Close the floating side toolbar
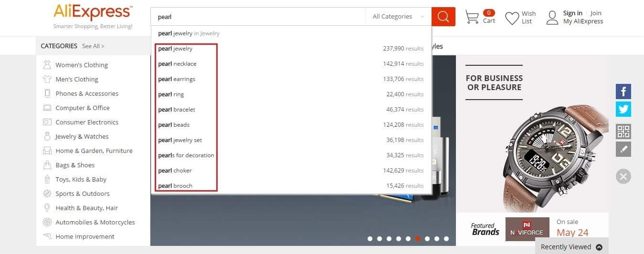Screen dimensions: 644x254 [x=623, y=177]
